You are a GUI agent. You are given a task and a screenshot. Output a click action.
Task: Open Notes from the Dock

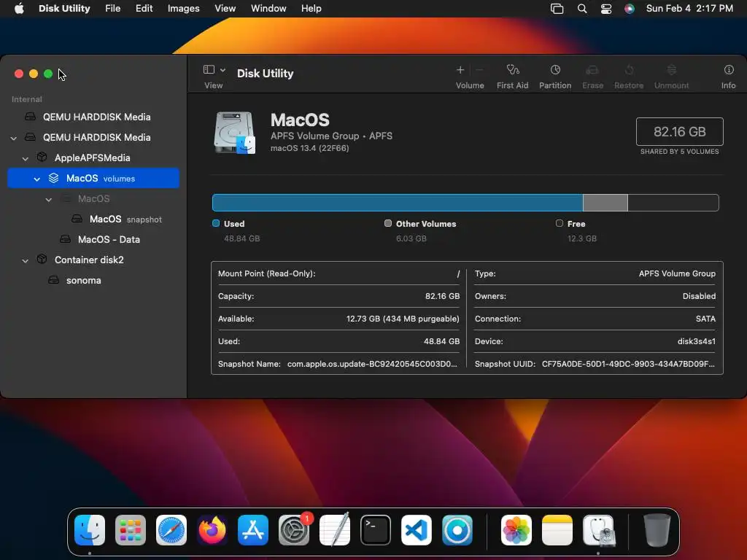[x=557, y=530]
